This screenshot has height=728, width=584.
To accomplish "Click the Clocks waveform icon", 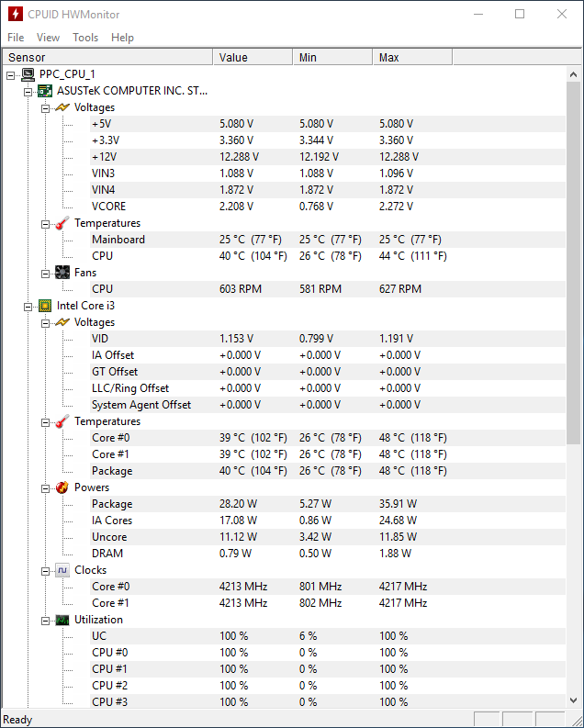I will [62, 570].
